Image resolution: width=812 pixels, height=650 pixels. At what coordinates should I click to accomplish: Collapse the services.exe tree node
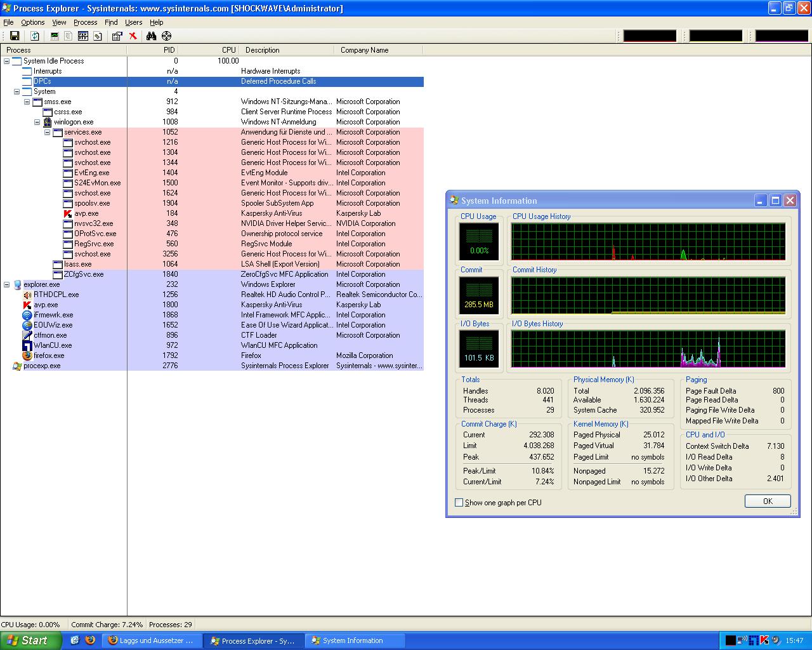(48, 132)
